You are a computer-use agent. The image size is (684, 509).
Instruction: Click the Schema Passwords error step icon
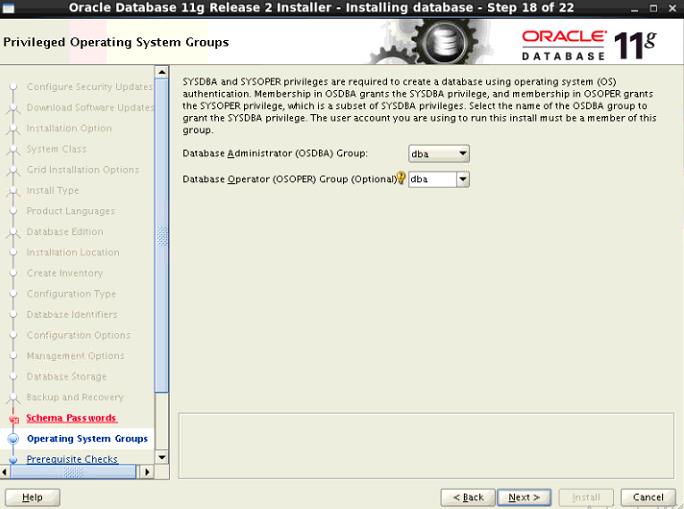pyautogui.click(x=14, y=420)
